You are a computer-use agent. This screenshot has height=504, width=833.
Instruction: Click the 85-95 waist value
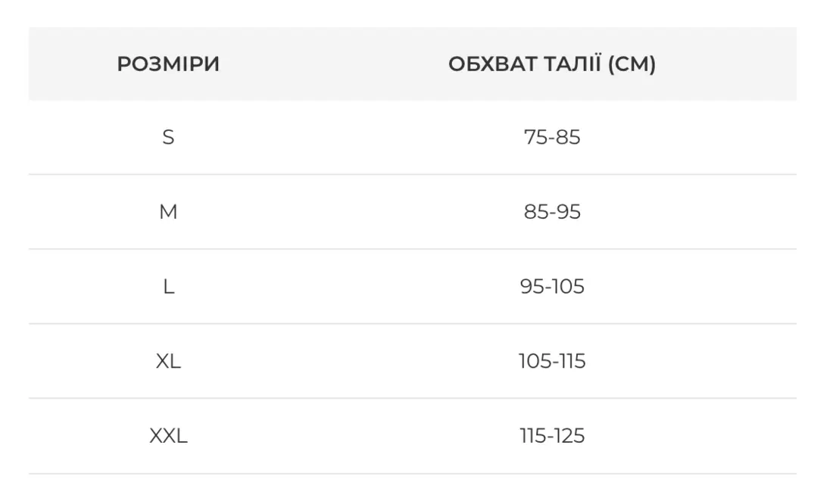(x=552, y=212)
